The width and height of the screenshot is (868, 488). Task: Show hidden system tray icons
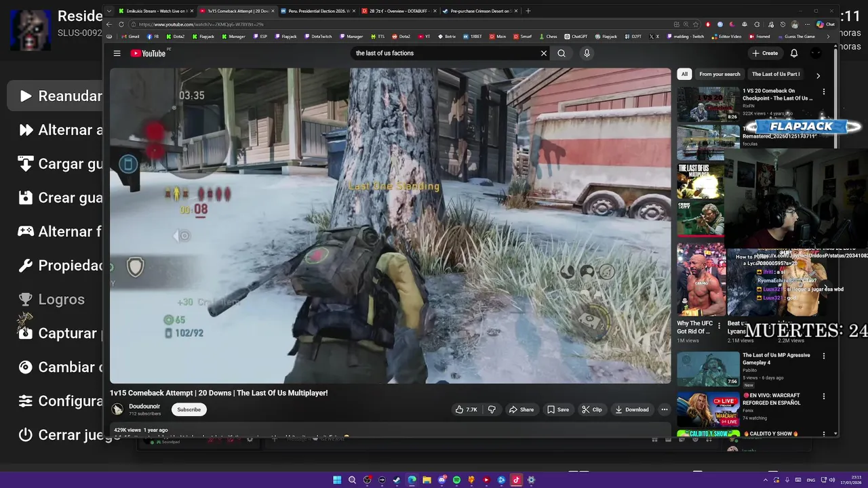(x=766, y=480)
